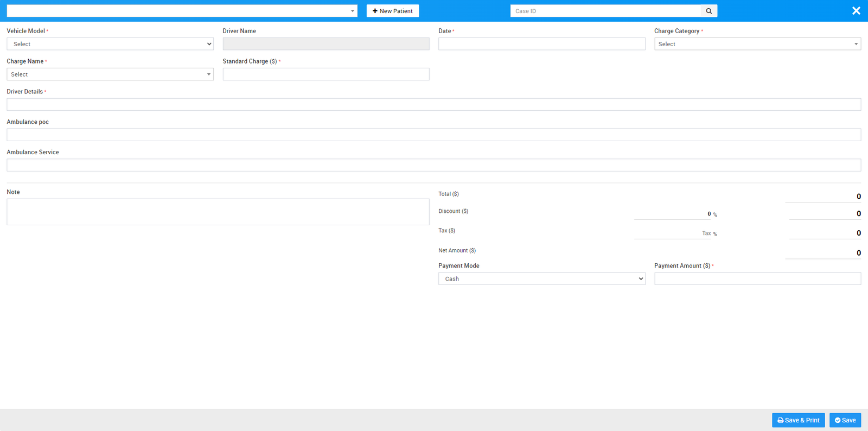The width and height of the screenshot is (868, 431).
Task: Click the Discount percentage field
Action: click(673, 214)
